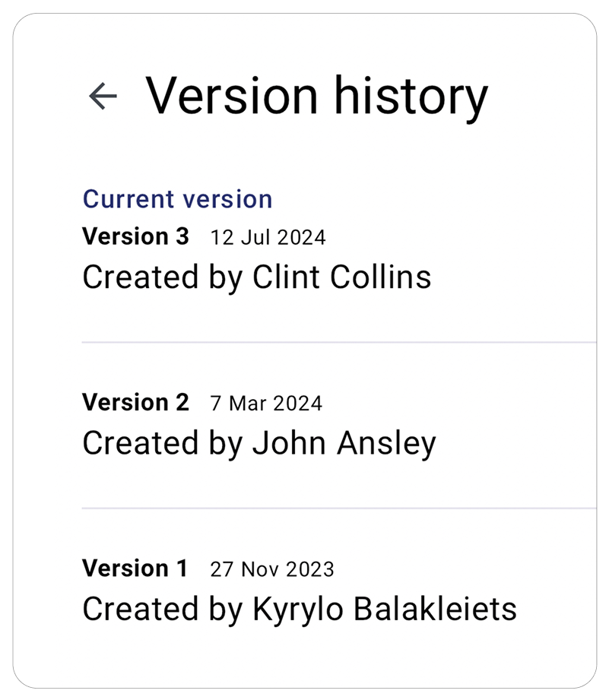Click the Version history title

[317, 94]
